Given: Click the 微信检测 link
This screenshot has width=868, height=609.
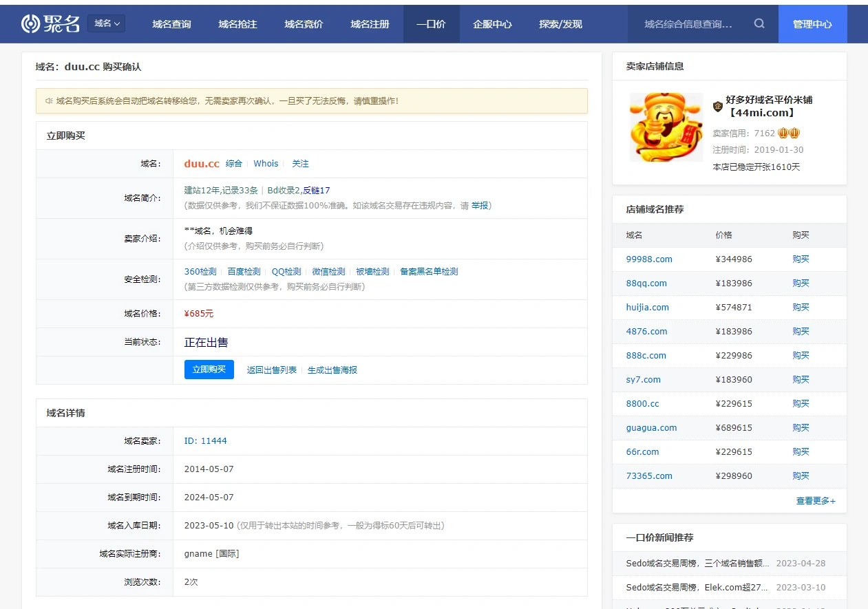Looking at the screenshot, I should coord(328,272).
